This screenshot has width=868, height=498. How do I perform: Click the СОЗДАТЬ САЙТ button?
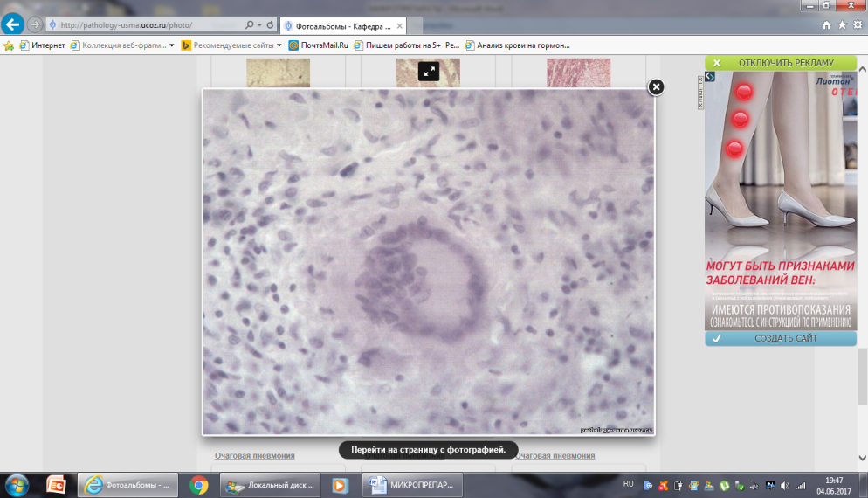[x=781, y=338]
